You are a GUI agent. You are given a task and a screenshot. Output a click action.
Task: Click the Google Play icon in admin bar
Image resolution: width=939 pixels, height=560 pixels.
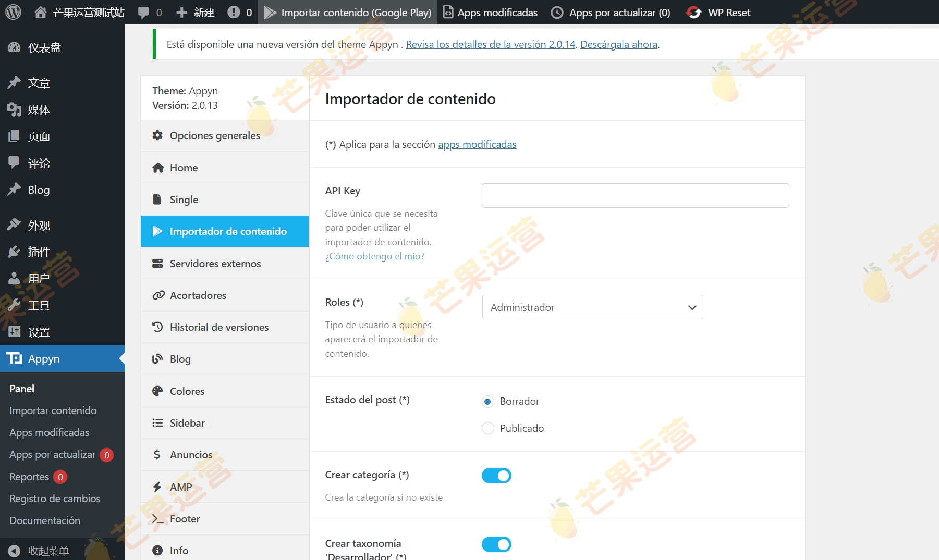[x=270, y=13]
